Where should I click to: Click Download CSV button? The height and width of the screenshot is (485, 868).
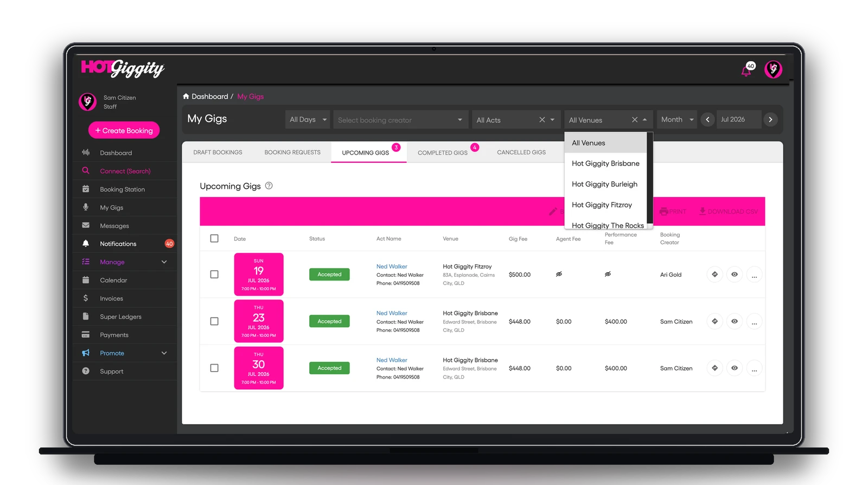click(729, 211)
